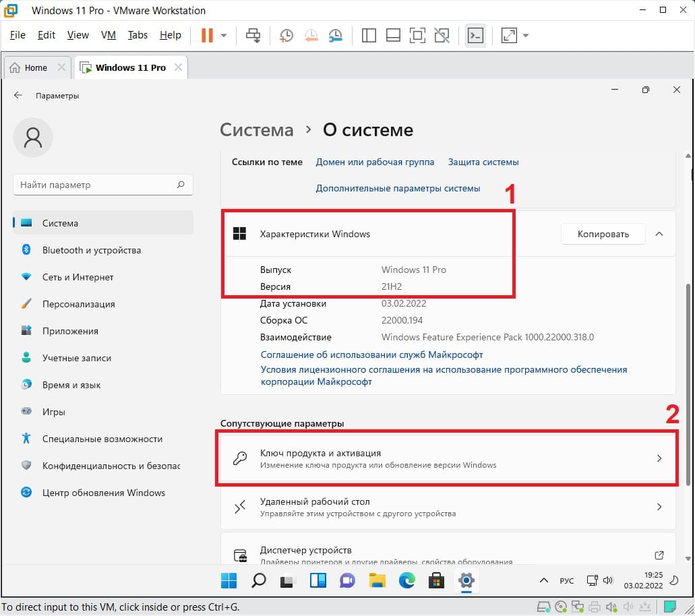The height and width of the screenshot is (616, 695).
Task: Open taskbar Search icon
Action: tap(258, 580)
